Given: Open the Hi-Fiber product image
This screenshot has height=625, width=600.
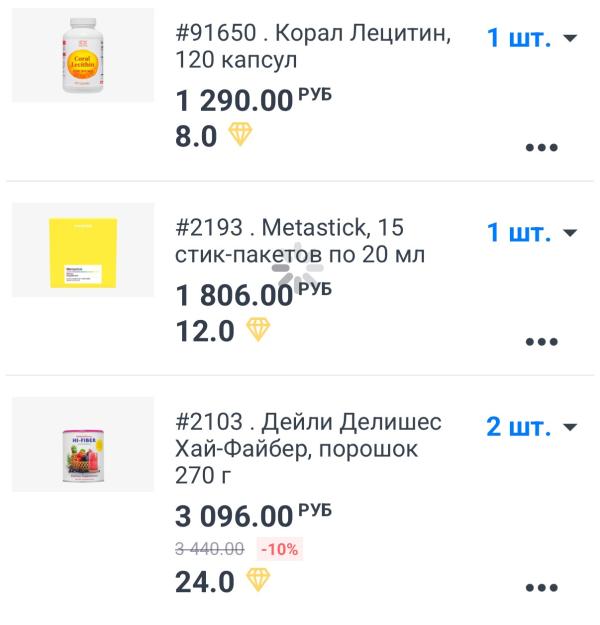Looking at the screenshot, I should pyautogui.click(x=83, y=444).
